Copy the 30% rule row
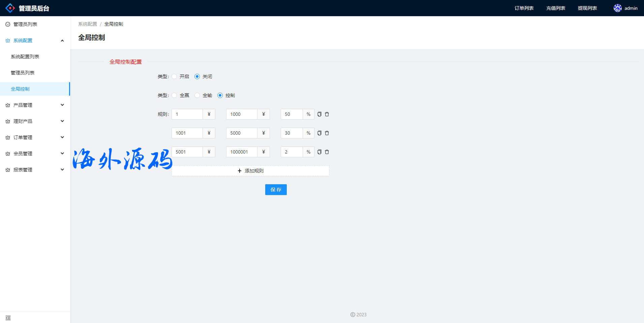The height and width of the screenshot is (323, 644). pyautogui.click(x=319, y=133)
